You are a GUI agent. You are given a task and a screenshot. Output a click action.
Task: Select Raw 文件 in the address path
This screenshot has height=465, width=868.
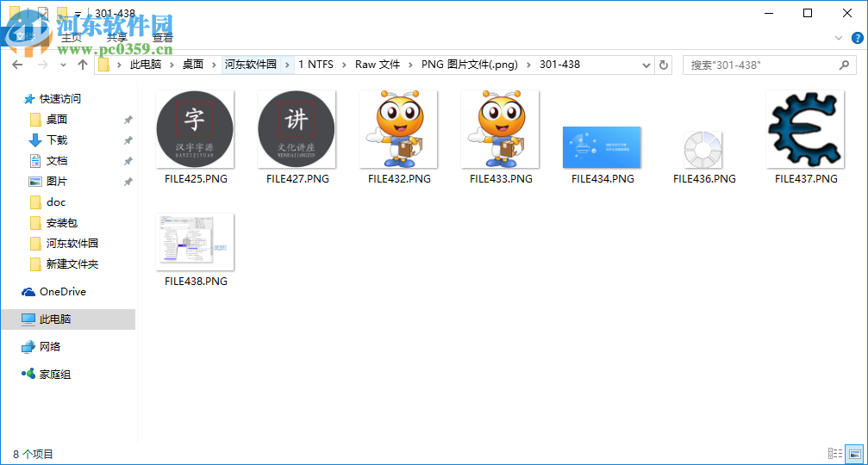[x=378, y=65]
